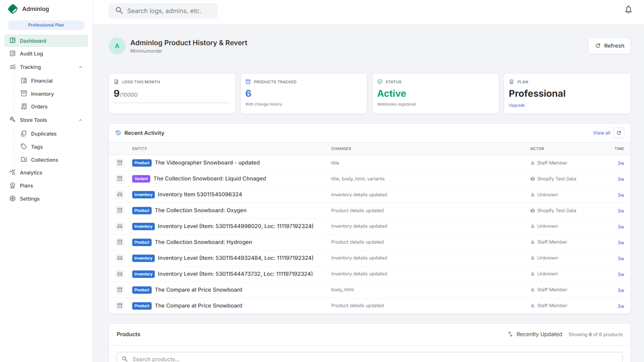
Task: Open Duplicates under Store Tools
Action: pos(43,134)
